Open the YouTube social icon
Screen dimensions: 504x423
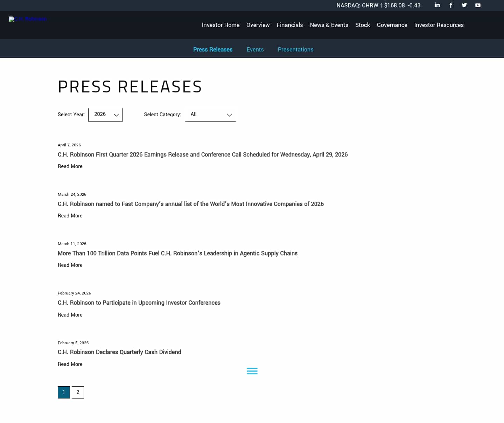click(x=478, y=5)
